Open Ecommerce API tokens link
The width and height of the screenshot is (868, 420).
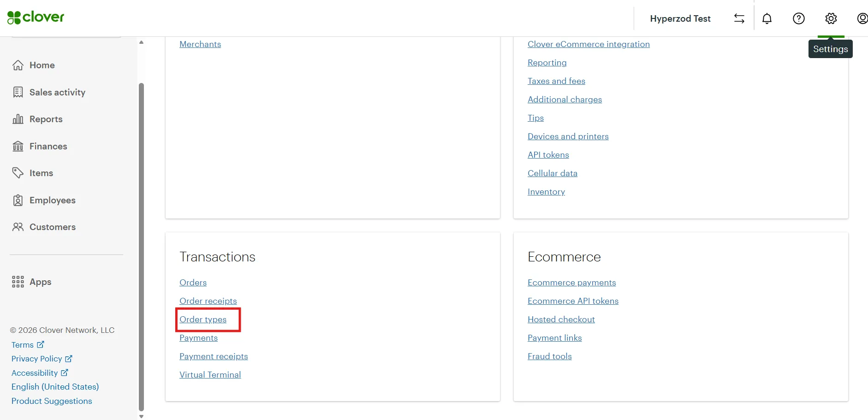click(573, 301)
